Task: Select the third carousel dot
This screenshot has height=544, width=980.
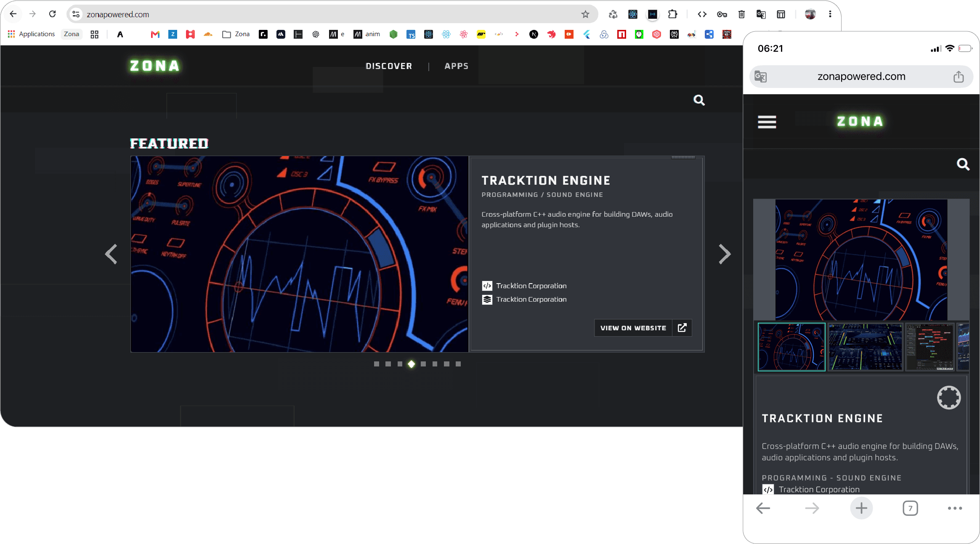Action: [x=400, y=364]
